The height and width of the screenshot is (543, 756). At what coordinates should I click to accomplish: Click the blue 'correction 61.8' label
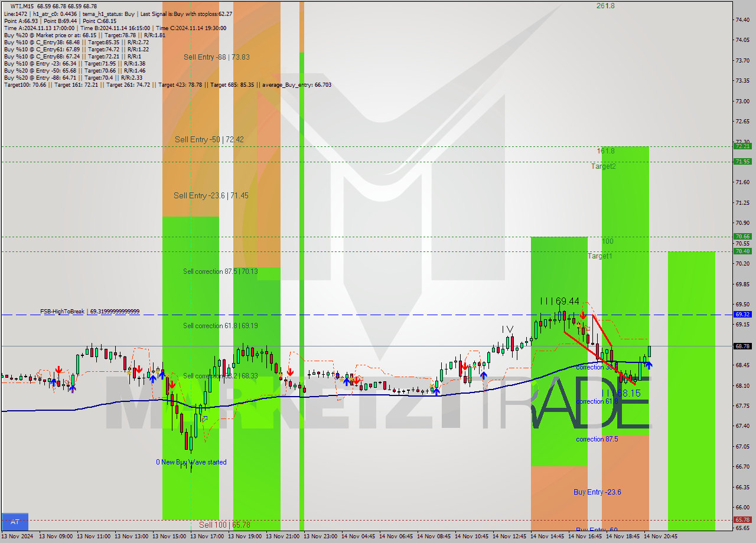pos(597,401)
